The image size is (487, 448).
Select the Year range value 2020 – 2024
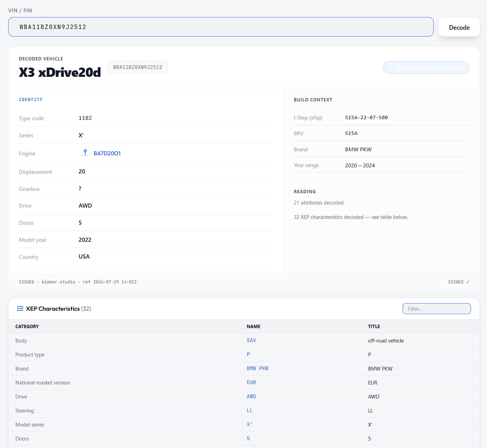coord(360,165)
